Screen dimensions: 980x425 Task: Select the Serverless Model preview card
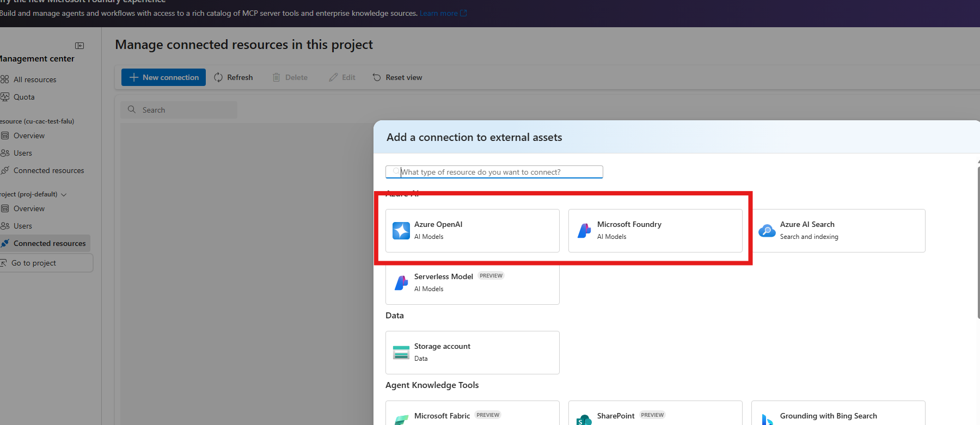473,283
